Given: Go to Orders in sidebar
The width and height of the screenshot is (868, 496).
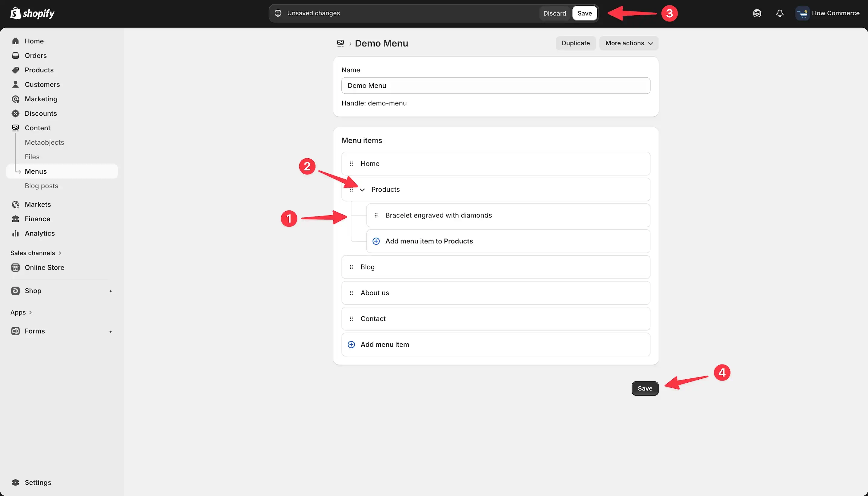Looking at the screenshot, I should point(36,55).
